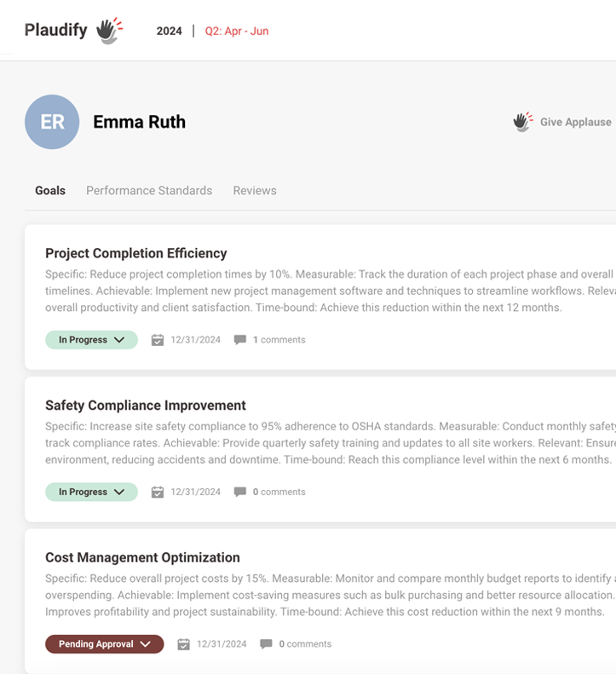Select the Goals tab
616x674 pixels.
point(50,190)
